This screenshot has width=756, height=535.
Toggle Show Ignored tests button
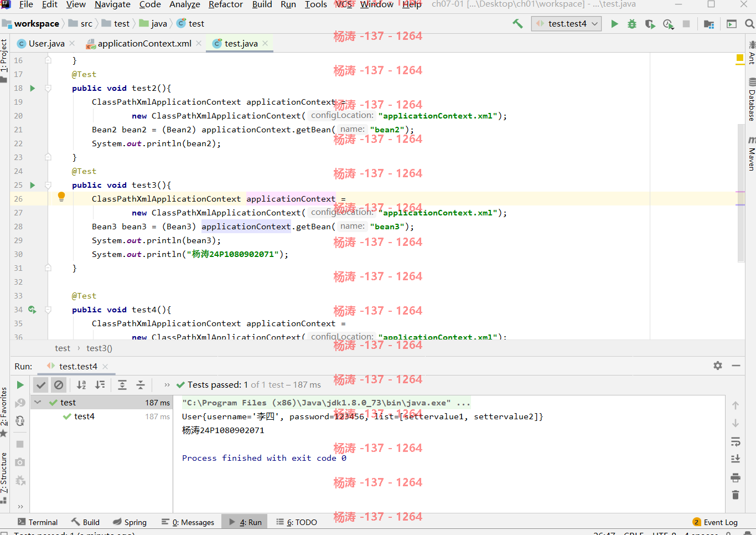point(59,385)
